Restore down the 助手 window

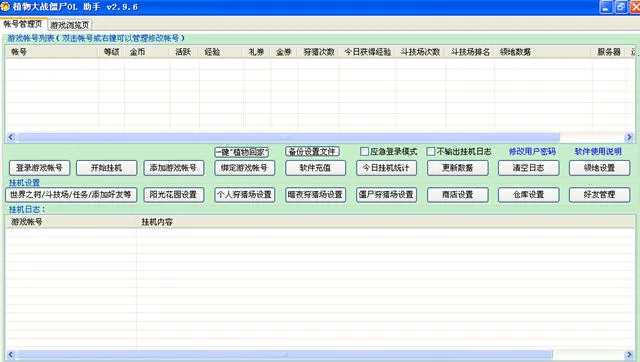coord(621,7)
